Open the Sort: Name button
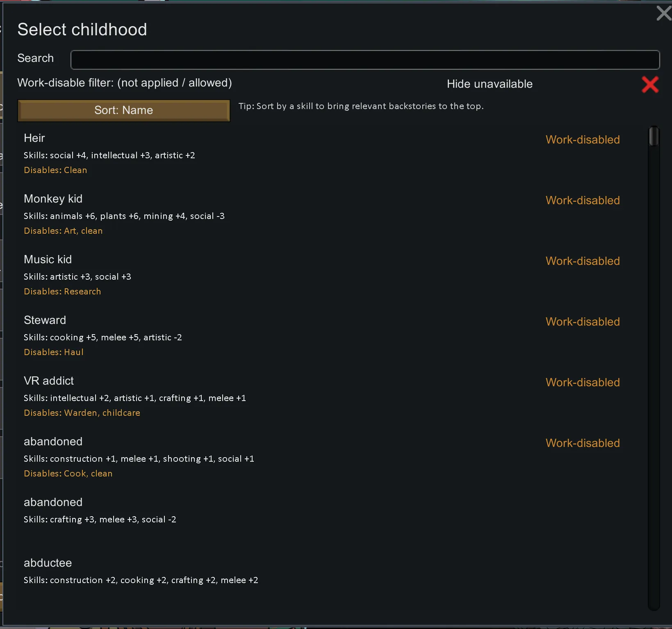Viewport: 672px width, 629px height. click(x=124, y=110)
